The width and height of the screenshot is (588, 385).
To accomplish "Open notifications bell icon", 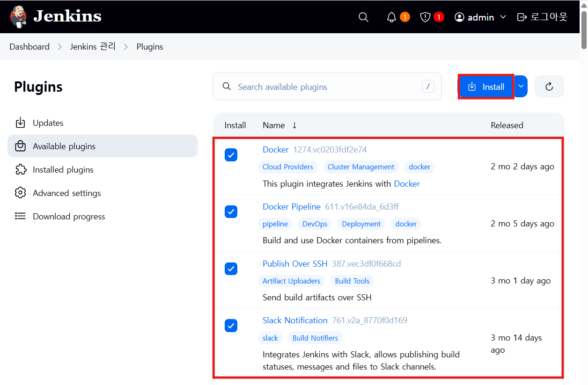I will click(392, 17).
